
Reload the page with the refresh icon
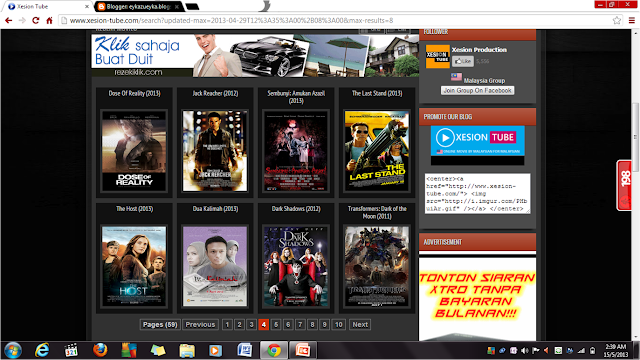point(36,20)
